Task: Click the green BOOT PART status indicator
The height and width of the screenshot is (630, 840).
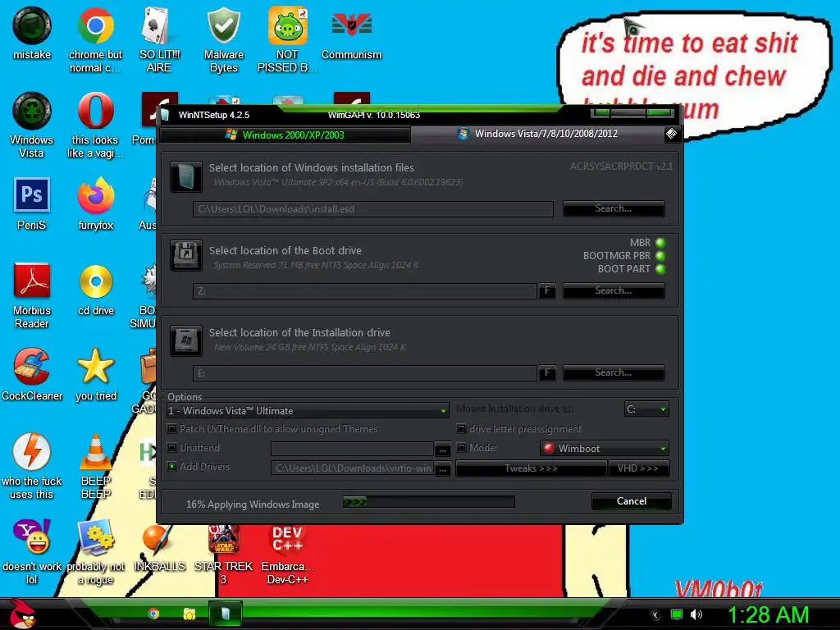Action: pyautogui.click(x=660, y=269)
